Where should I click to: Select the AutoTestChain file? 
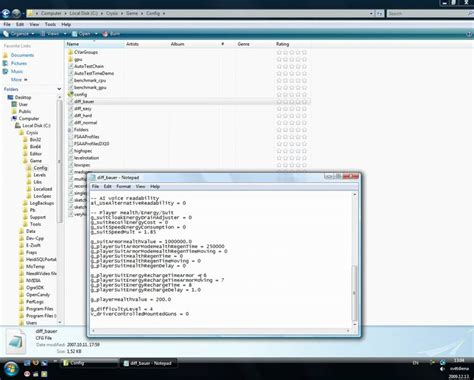(x=89, y=66)
